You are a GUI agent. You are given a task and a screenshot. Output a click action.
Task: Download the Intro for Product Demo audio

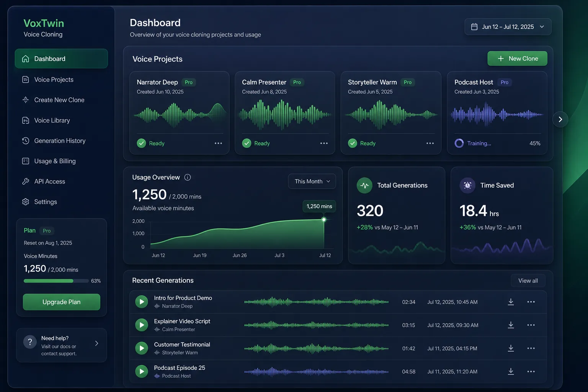tap(511, 302)
